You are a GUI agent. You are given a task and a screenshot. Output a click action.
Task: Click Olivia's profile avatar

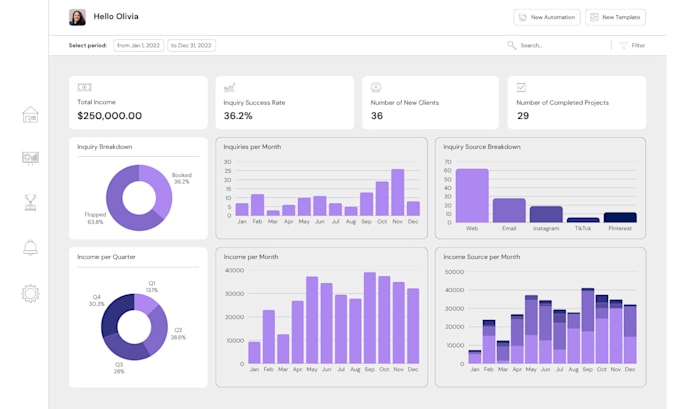pos(77,17)
